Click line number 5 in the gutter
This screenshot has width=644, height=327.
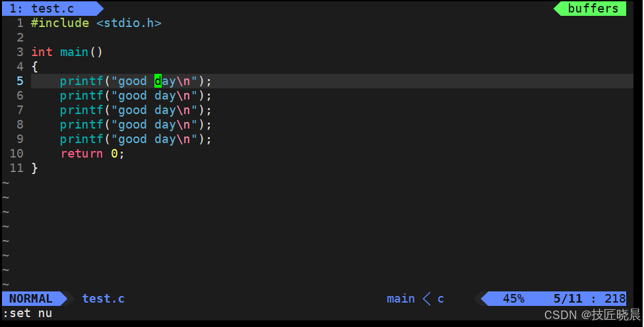(x=20, y=81)
